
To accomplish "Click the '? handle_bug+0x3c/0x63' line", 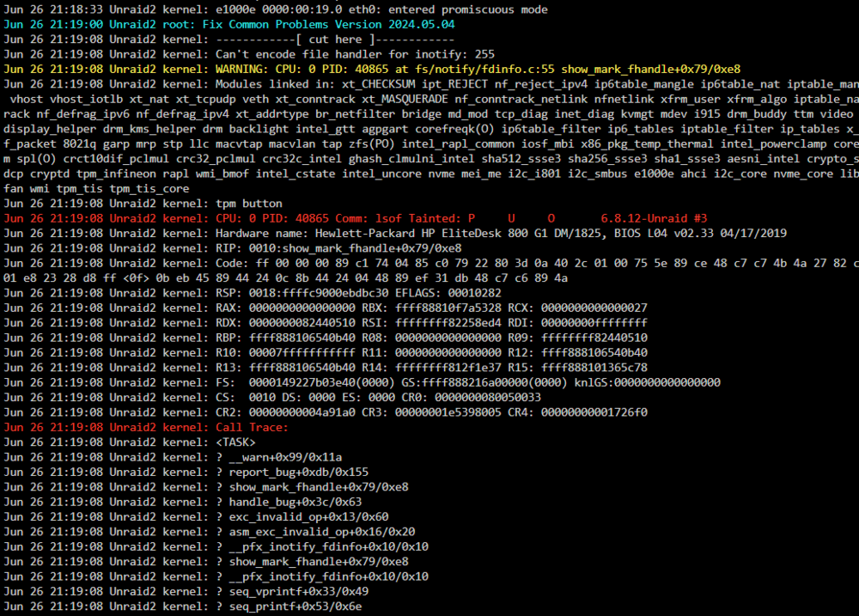I will [x=182, y=502].
